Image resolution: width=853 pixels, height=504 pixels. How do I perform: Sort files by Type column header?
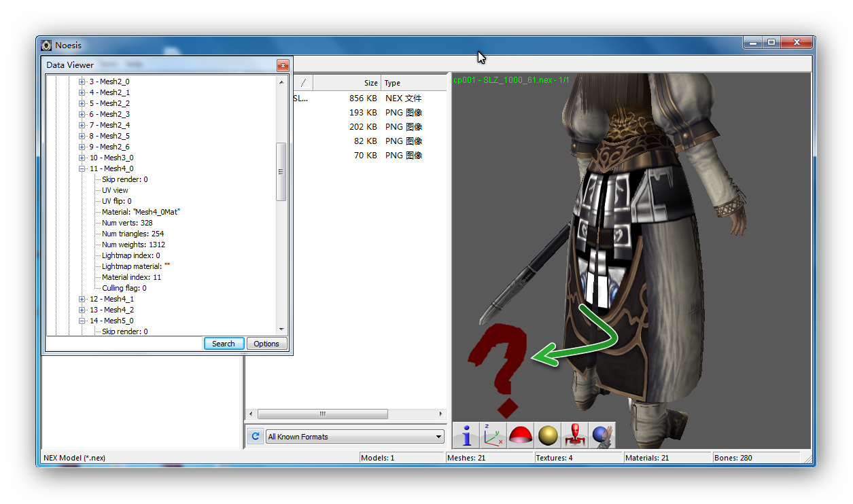coord(414,83)
